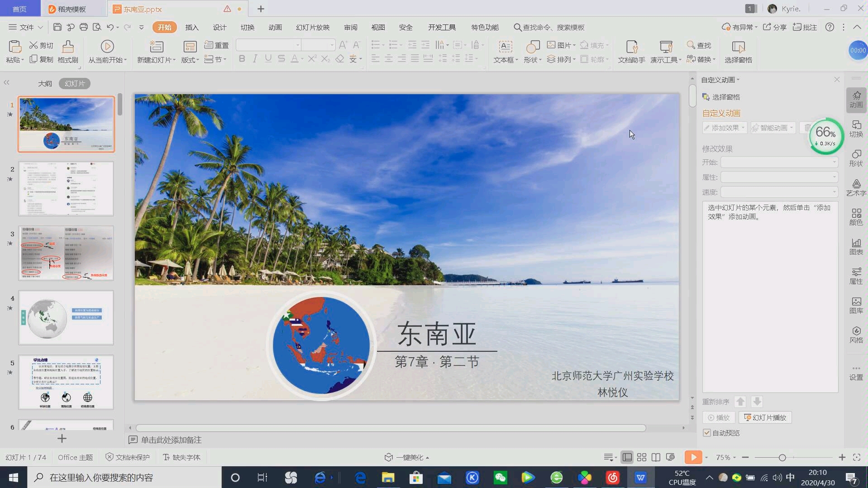Open the 选择窗格 selection pane
Viewport: 868px width, 488px height.
coord(738,51)
